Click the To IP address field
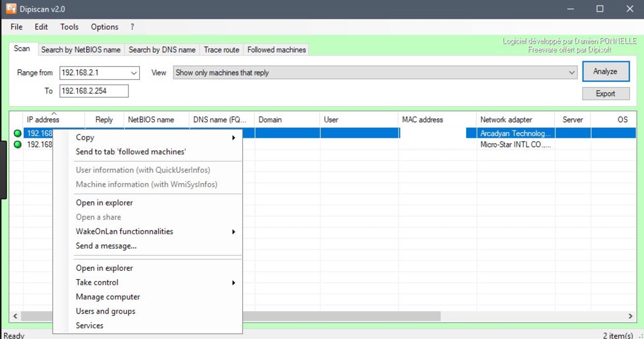This screenshot has height=339, width=644. point(94,91)
